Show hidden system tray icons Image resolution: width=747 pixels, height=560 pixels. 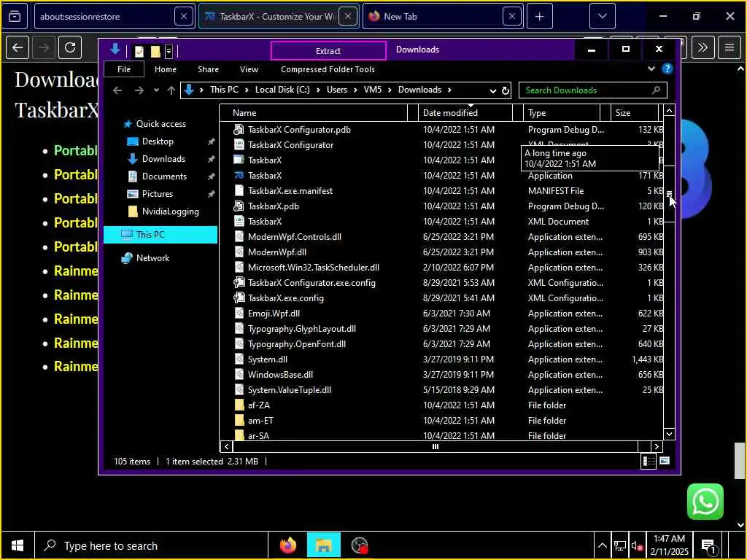(x=602, y=545)
